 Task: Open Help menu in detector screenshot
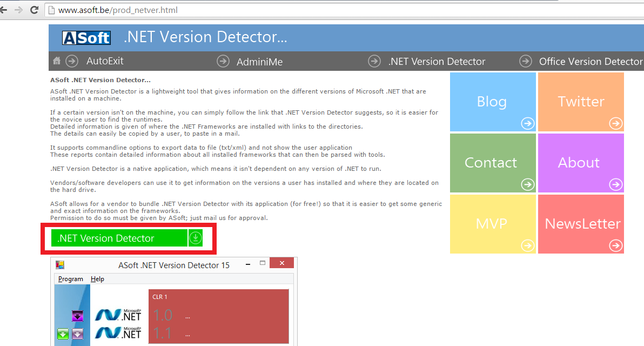pyautogui.click(x=97, y=278)
